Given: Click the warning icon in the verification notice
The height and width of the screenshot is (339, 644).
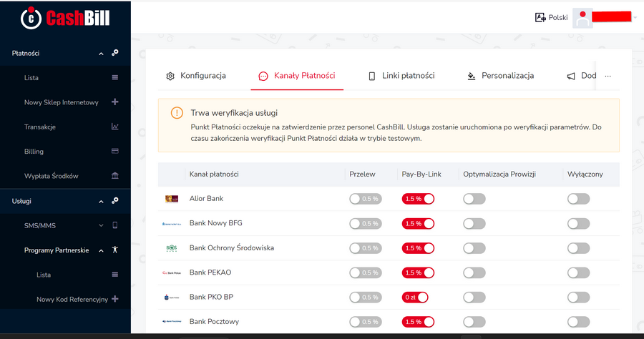Looking at the screenshot, I should (177, 113).
